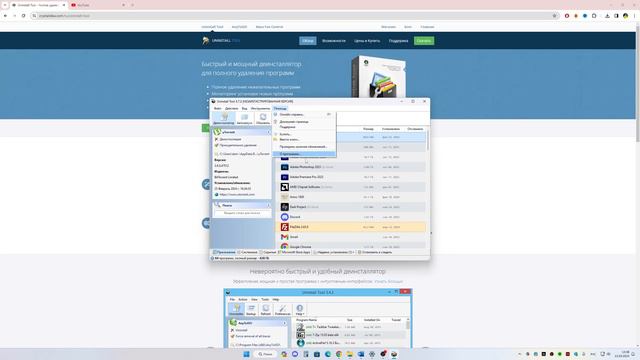Open the recently installed dropdown at the bottom
This screenshot has width=640, height=360.
334,252
